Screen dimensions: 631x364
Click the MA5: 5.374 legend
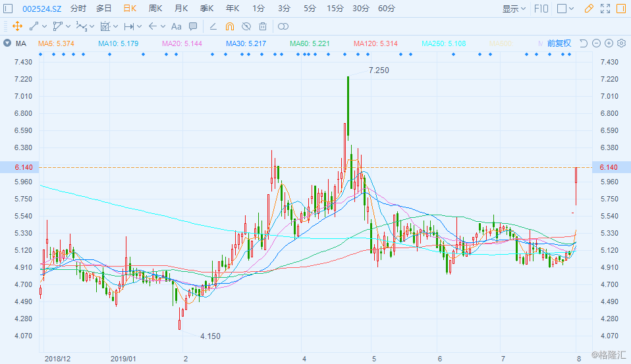pos(57,43)
